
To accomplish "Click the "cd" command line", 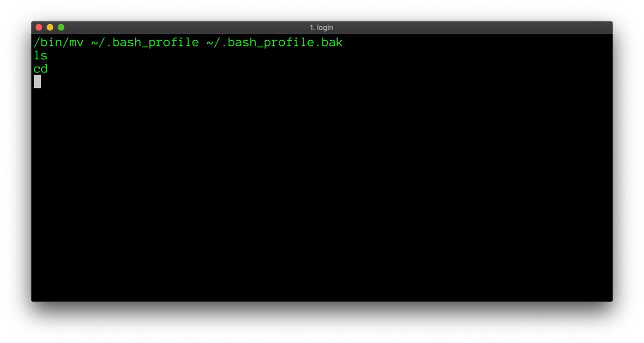I will (x=41, y=69).
